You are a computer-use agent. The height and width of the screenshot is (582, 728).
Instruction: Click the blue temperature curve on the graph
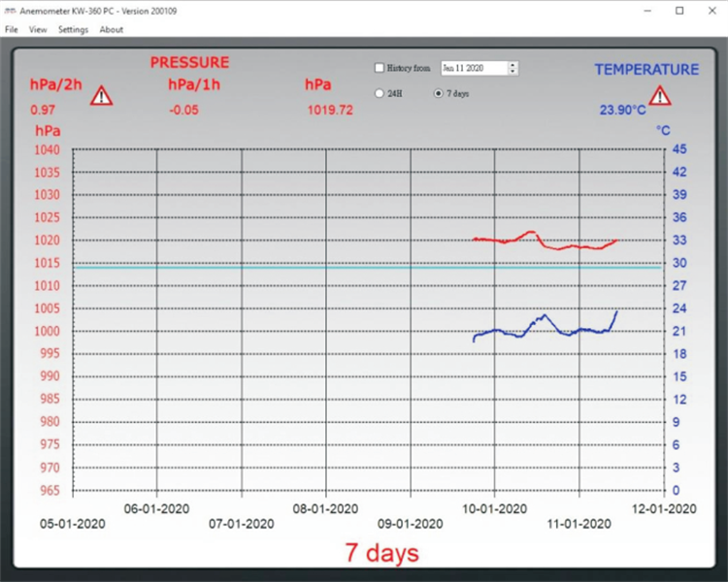544,316
